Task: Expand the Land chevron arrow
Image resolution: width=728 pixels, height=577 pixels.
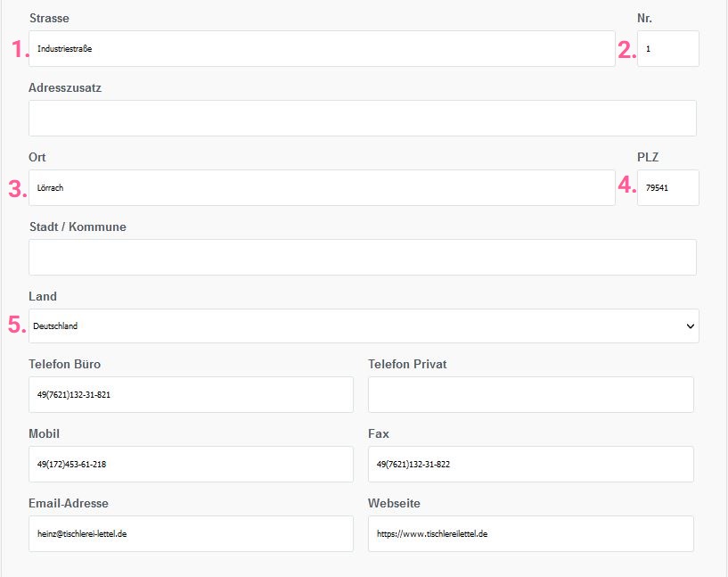Action: 690,326
